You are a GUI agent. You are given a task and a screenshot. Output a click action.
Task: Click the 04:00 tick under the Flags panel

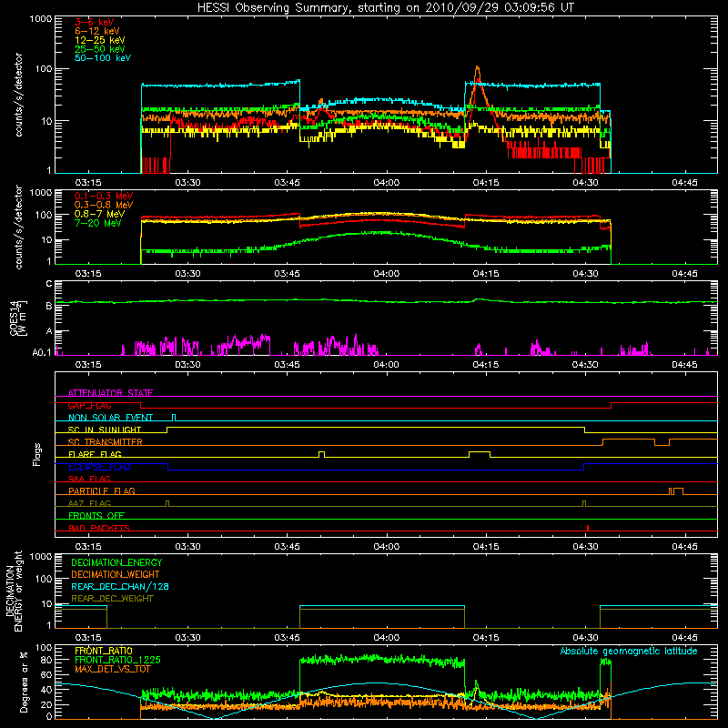[x=386, y=547]
